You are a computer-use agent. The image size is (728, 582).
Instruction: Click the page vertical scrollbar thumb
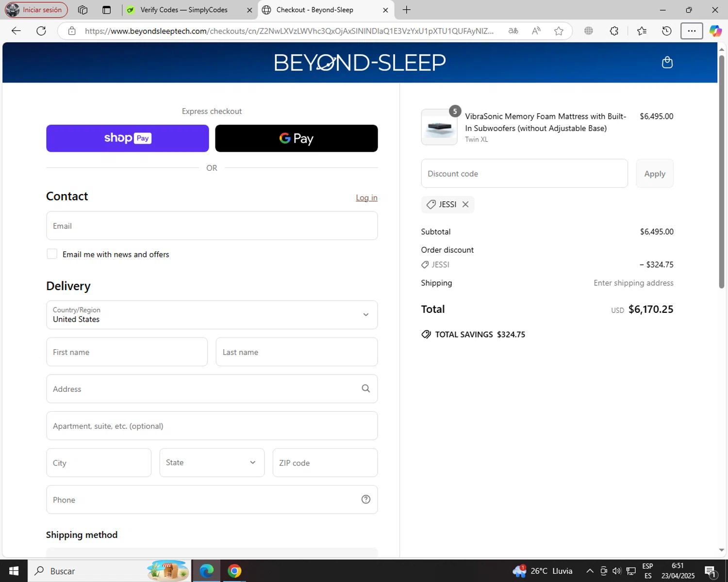pyautogui.click(x=722, y=172)
